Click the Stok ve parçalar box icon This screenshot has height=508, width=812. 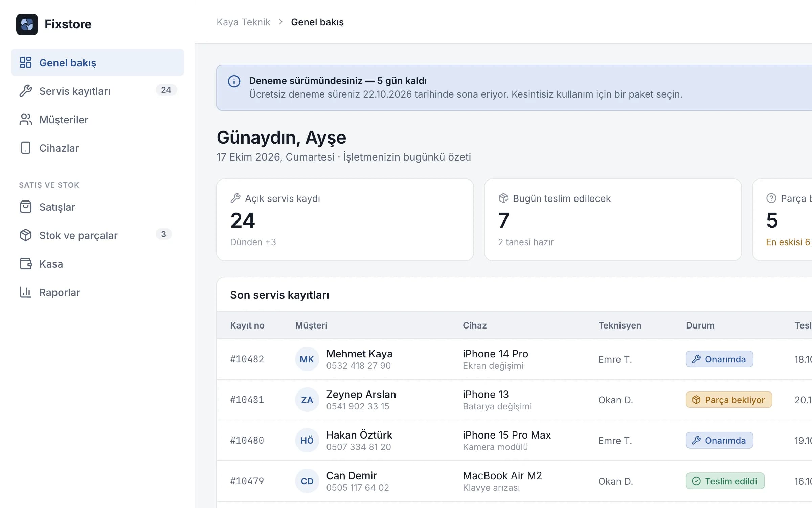point(26,235)
